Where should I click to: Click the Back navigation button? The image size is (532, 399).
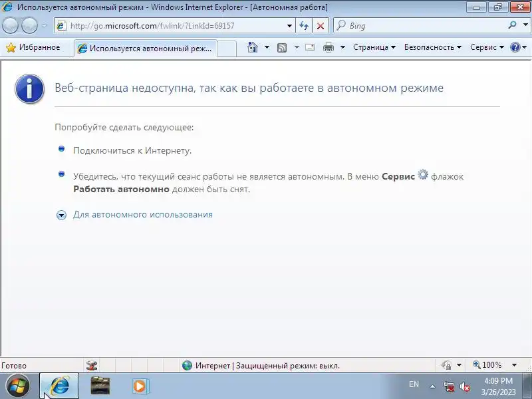10,25
